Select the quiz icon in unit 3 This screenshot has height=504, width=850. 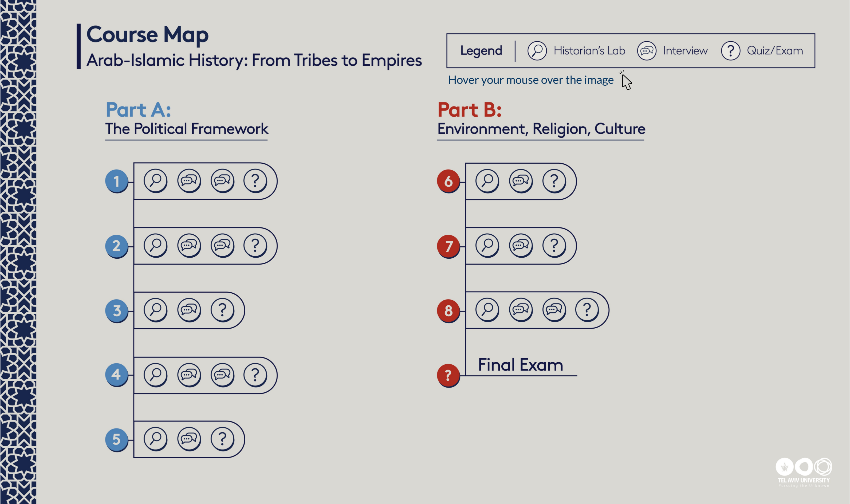tap(222, 310)
